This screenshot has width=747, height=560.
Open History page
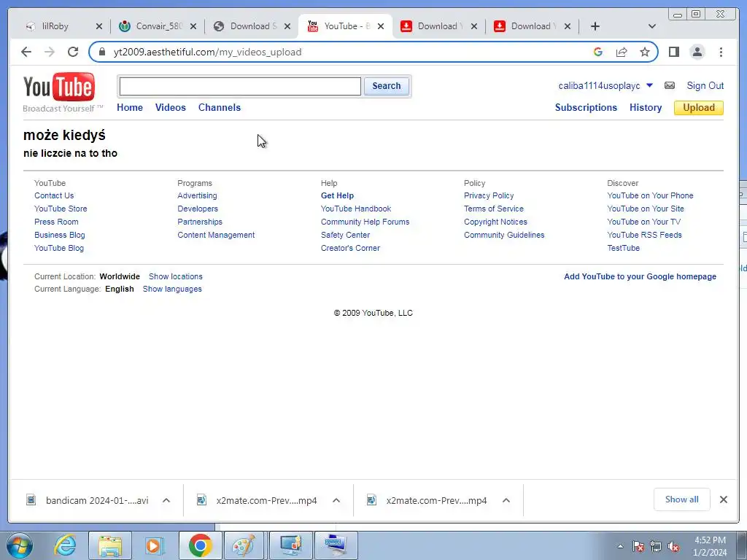click(x=646, y=108)
